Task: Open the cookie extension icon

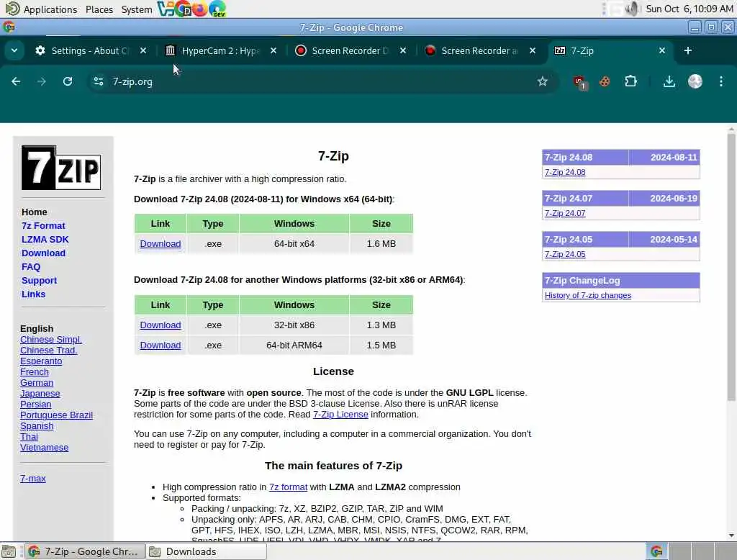Action: 605,81
